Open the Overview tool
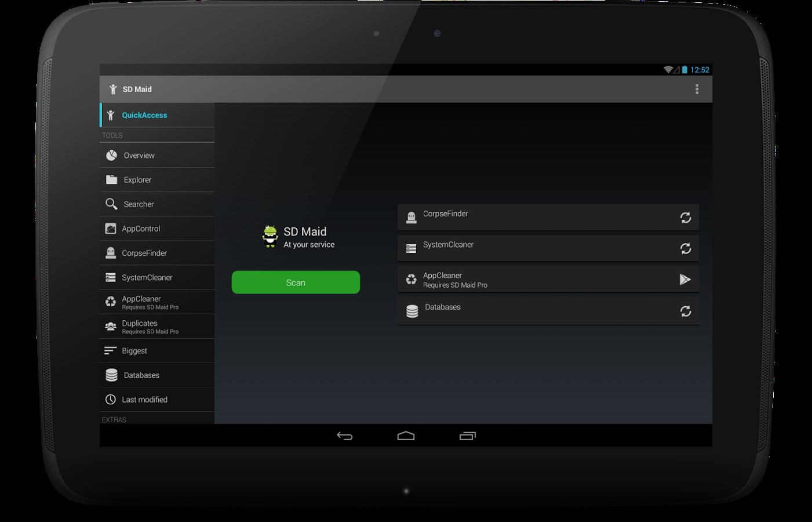812x522 pixels. click(157, 155)
